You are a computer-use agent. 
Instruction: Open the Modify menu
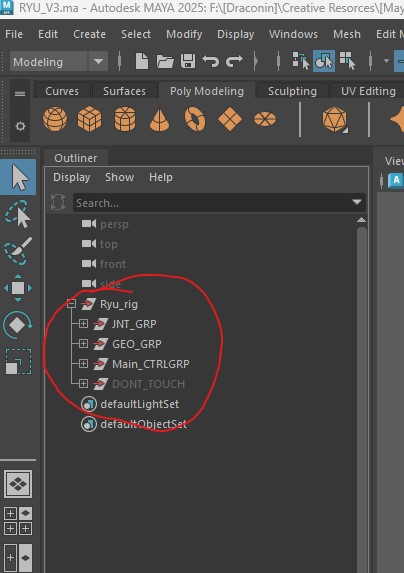pos(184,34)
